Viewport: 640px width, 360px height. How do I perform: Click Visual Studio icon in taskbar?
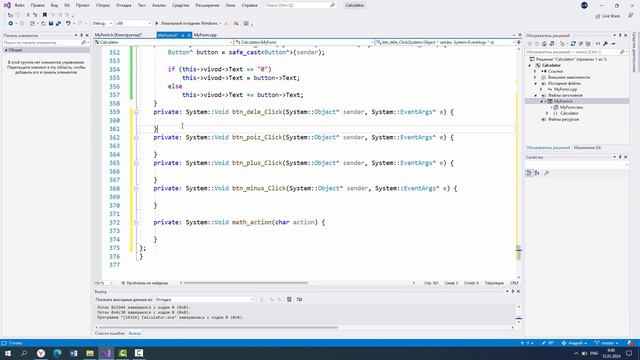click(106, 353)
